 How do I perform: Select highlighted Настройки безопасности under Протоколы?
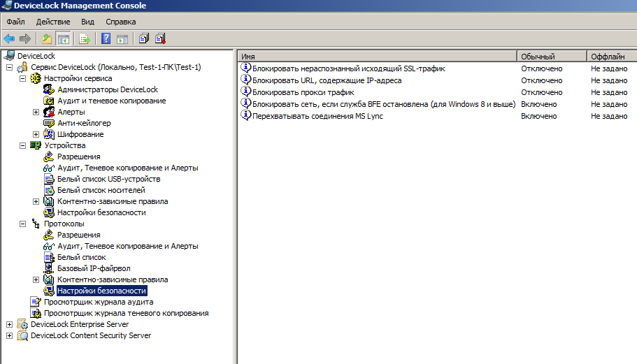(101, 291)
